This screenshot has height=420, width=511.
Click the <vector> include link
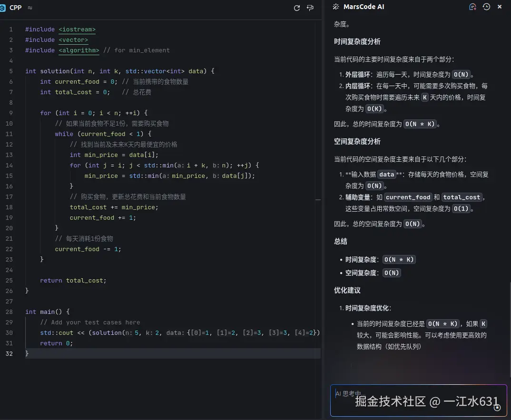tap(73, 40)
